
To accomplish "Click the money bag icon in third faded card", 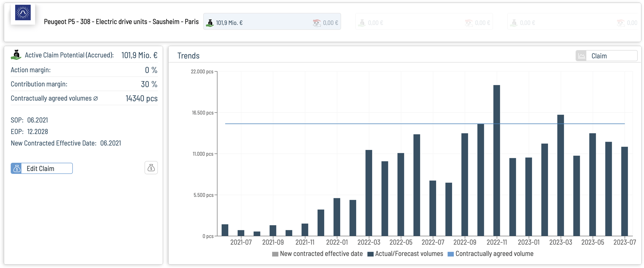I will (514, 23).
